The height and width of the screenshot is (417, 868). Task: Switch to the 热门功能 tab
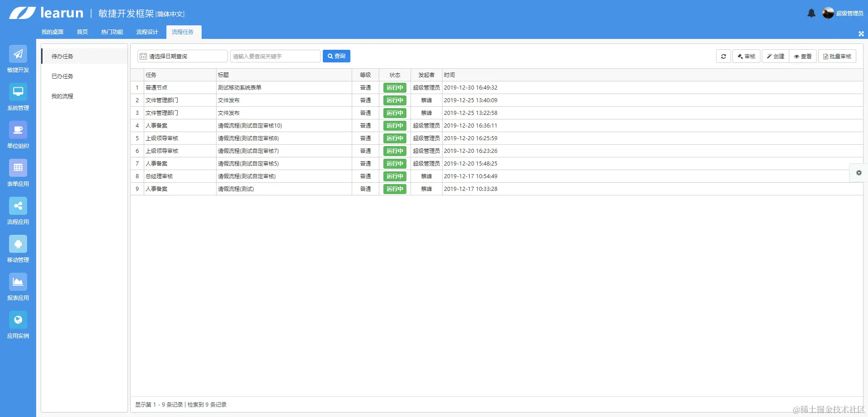point(112,32)
